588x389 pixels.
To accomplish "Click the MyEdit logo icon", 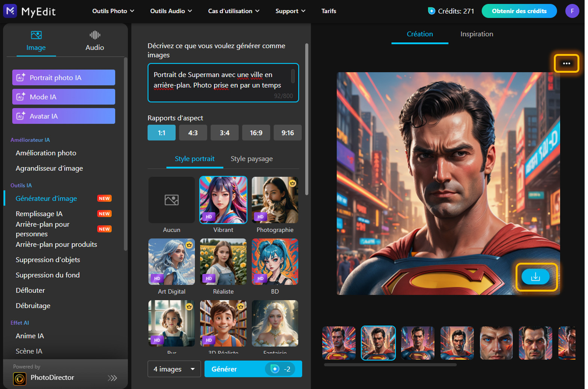I will (10, 11).
